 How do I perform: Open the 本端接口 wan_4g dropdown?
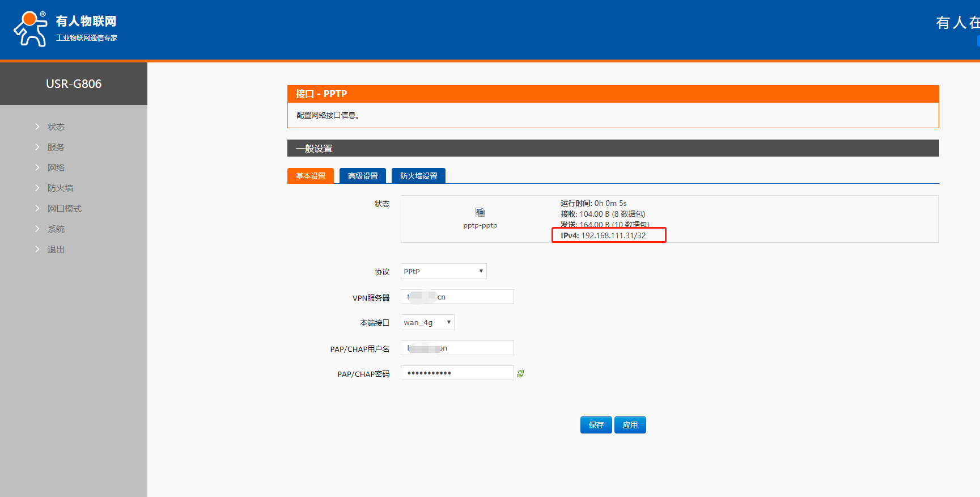pos(427,322)
